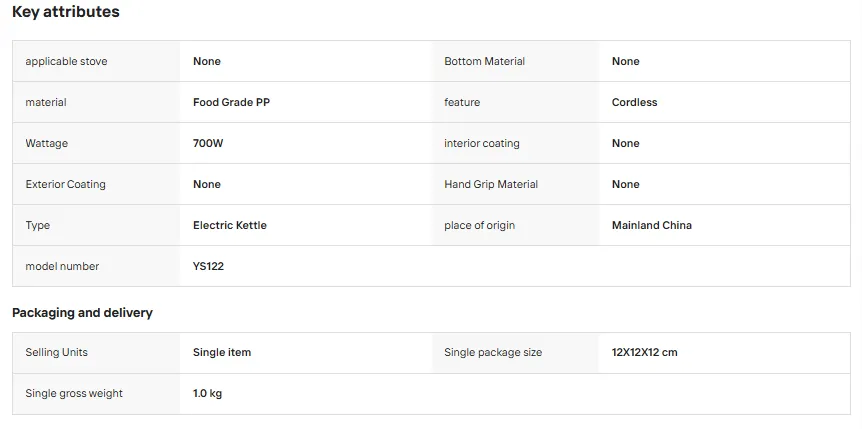Screen dimensions: 862x429
Task: Select the Electric Kettle type value
Action: pos(230,225)
